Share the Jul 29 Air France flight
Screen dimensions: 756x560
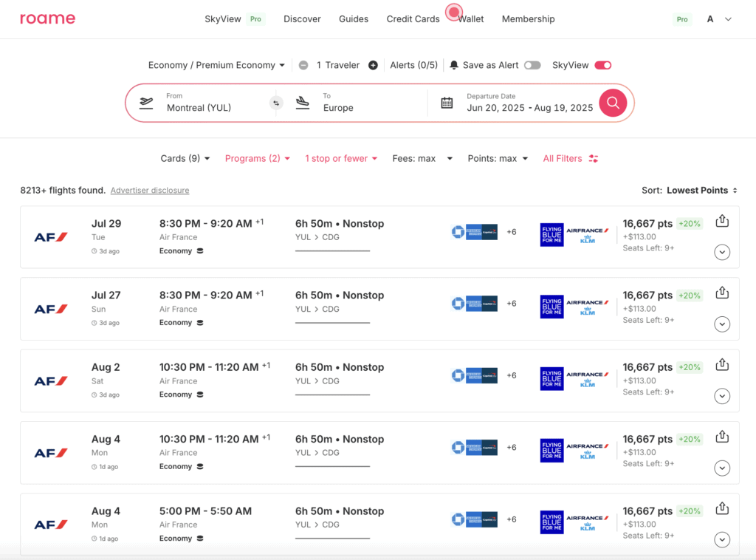click(x=722, y=221)
